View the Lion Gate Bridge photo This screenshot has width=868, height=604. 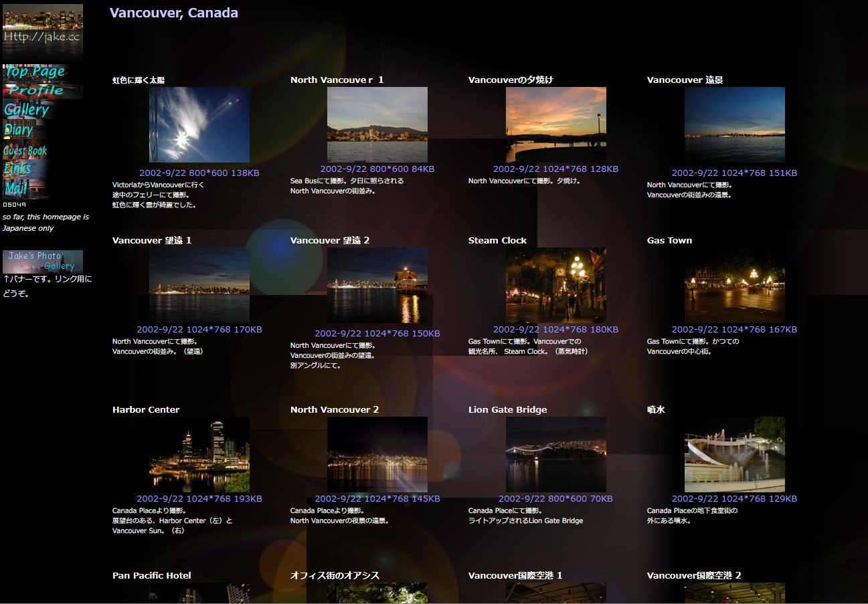pyautogui.click(x=555, y=455)
